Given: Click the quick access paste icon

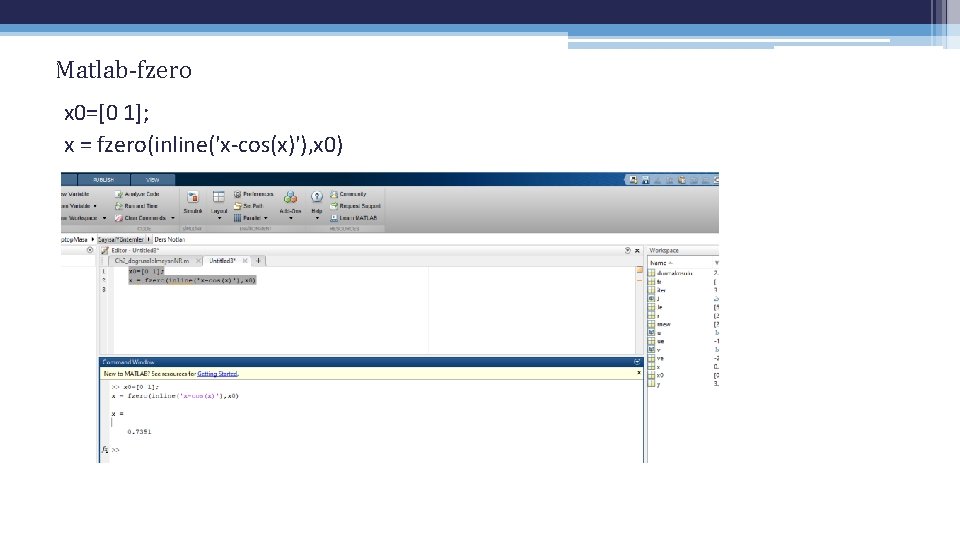Looking at the screenshot, I should click(x=681, y=180).
